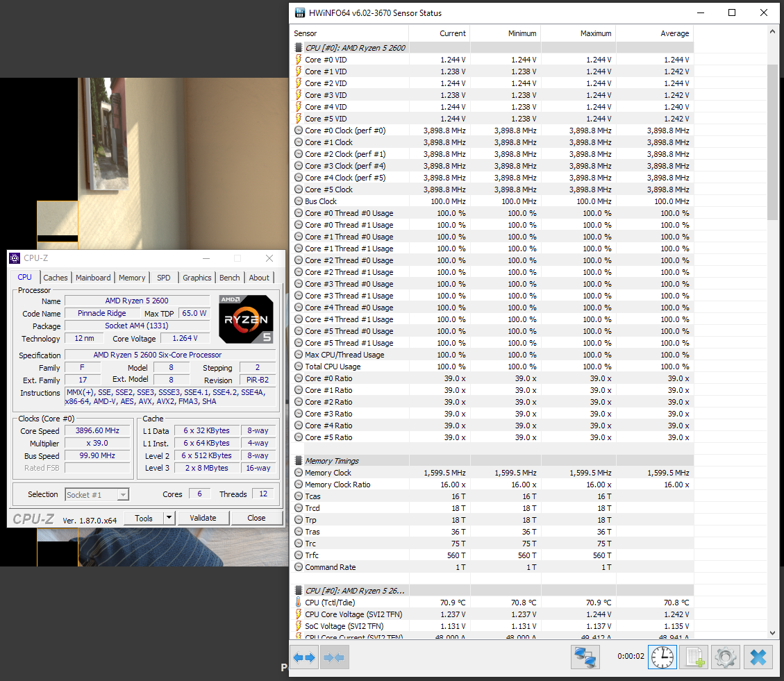Image resolution: width=784 pixels, height=681 pixels.
Task: Click the CPU-Z title bar app icon
Action: [15, 258]
